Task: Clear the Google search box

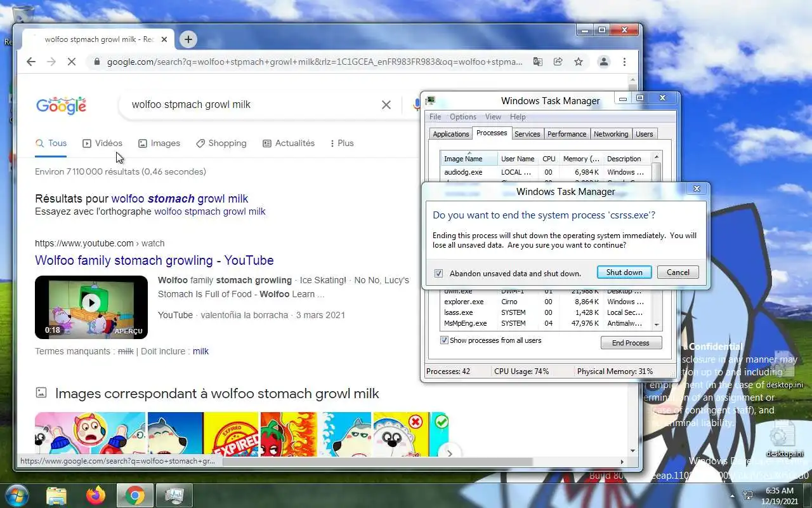Action: pos(386,105)
